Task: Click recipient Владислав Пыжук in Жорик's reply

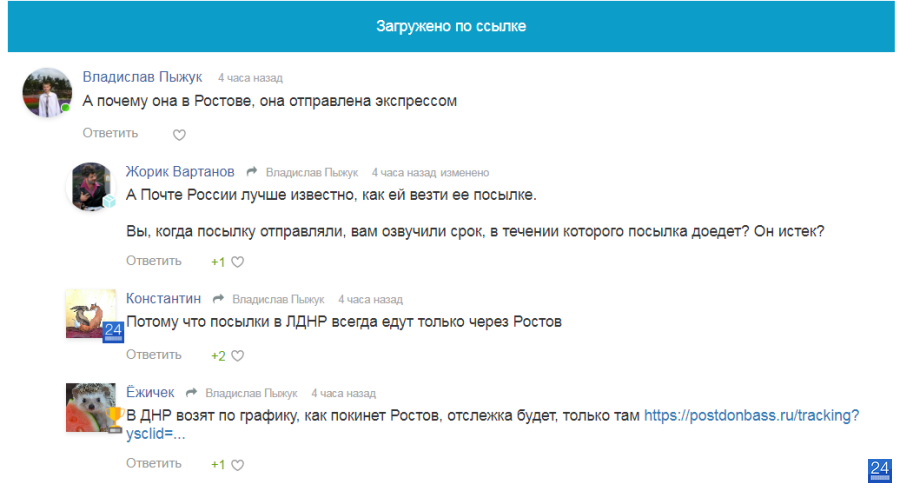Action: [312, 173]
